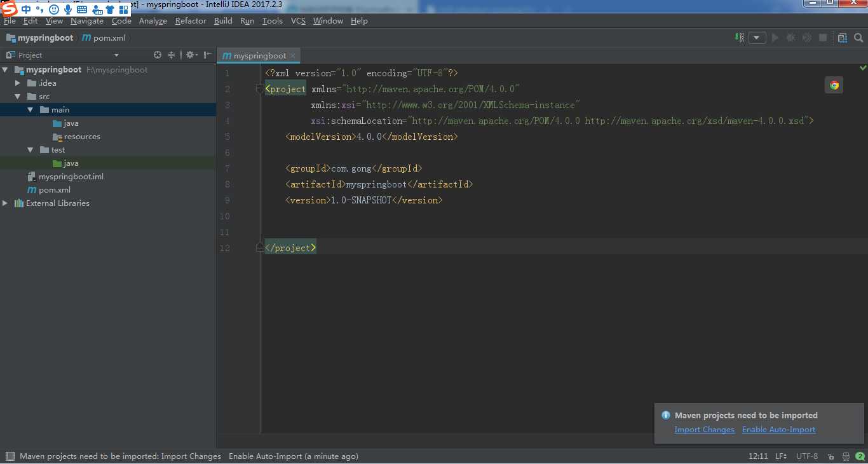Image resolution: width=868 pixels, height=464 pixels.
Task: Open the Refactor menu
Action: [x=191, y=21]
